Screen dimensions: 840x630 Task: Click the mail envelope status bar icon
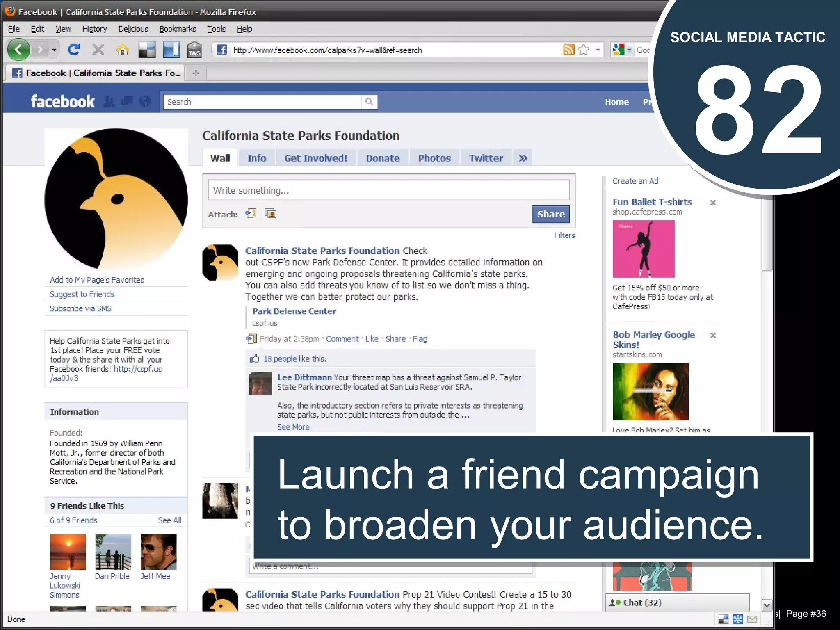pyautogui.click(x=752, y=619)
